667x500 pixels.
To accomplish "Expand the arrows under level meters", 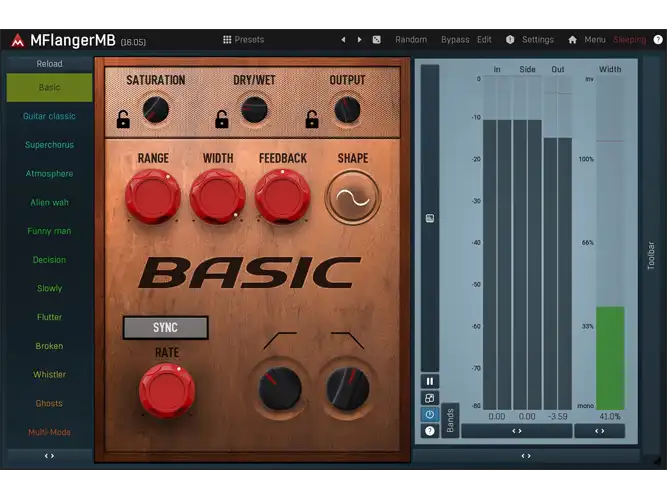I will (517, 431).
